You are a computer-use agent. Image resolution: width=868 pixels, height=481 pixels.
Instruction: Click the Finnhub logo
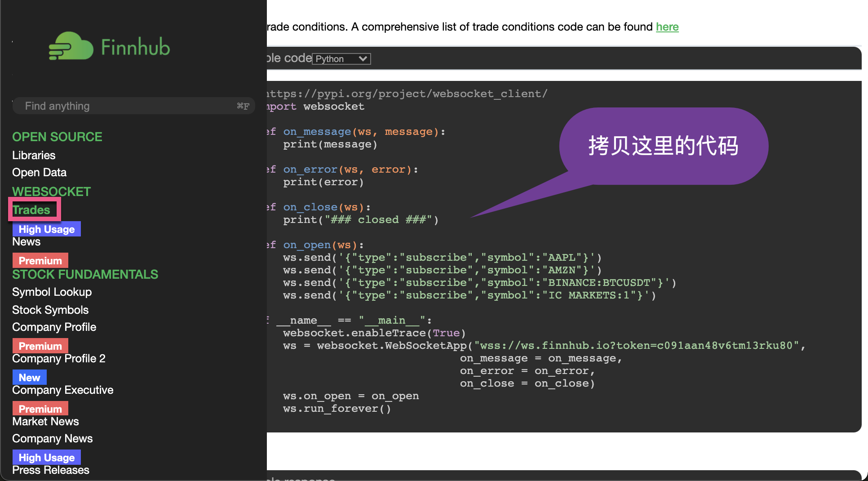click(109, 45)
